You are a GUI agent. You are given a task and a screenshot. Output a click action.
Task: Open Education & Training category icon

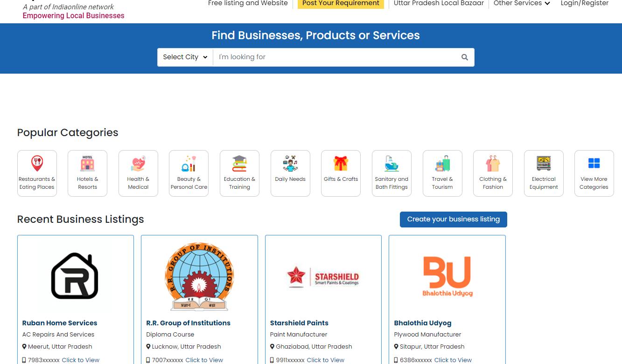coord(239,163)
